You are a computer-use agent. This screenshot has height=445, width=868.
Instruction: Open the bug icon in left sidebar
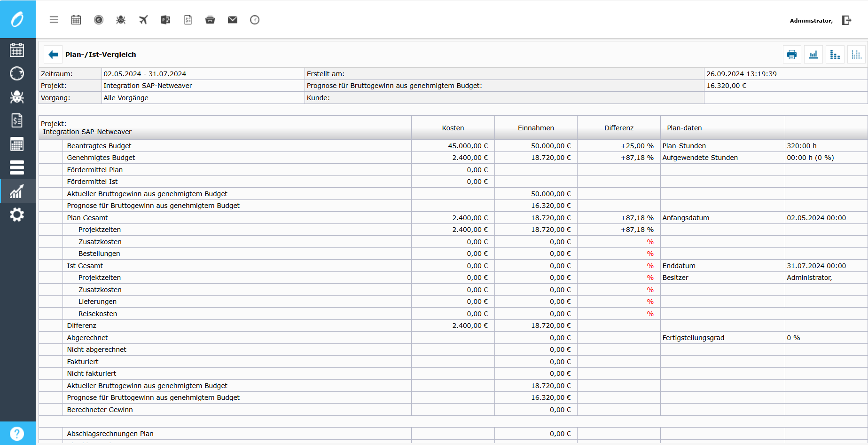(17, 97)
